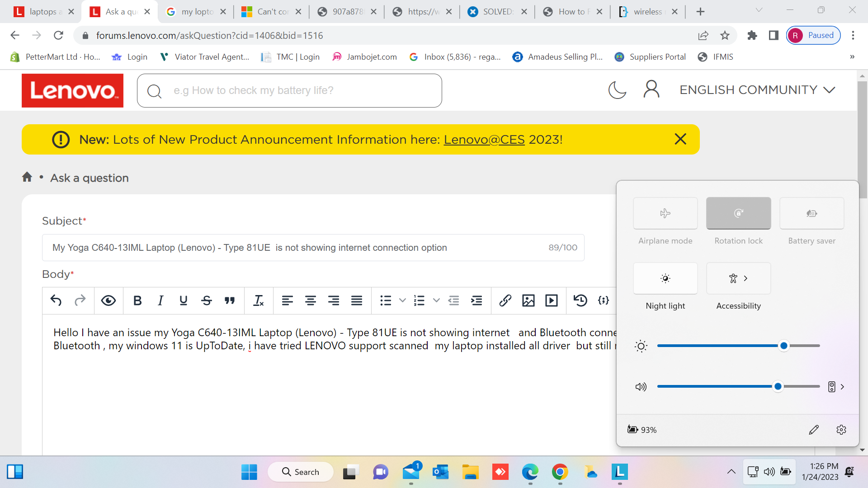Image resolution: width=868 pixels, height=488 pixels.
Task: Open user account profile icon
Action: (x=651, y=89)
